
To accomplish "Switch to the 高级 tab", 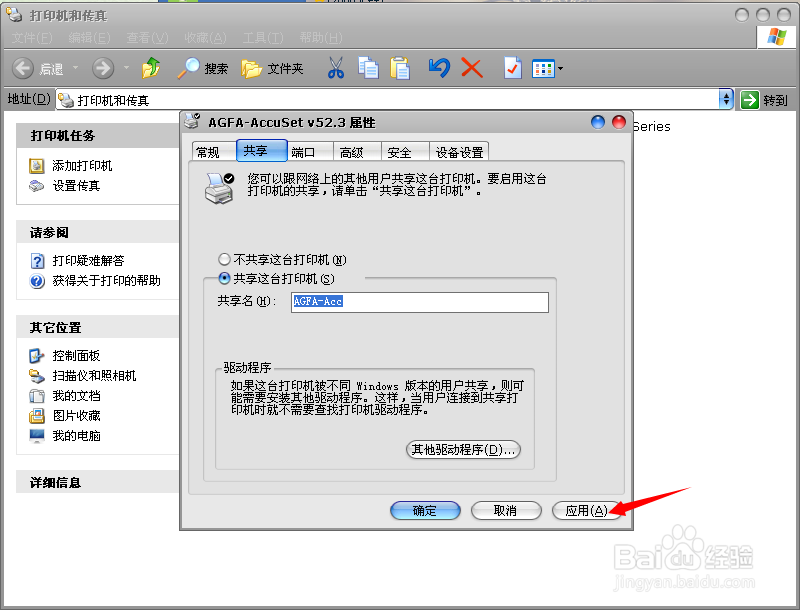I will [x=357, y=152].
